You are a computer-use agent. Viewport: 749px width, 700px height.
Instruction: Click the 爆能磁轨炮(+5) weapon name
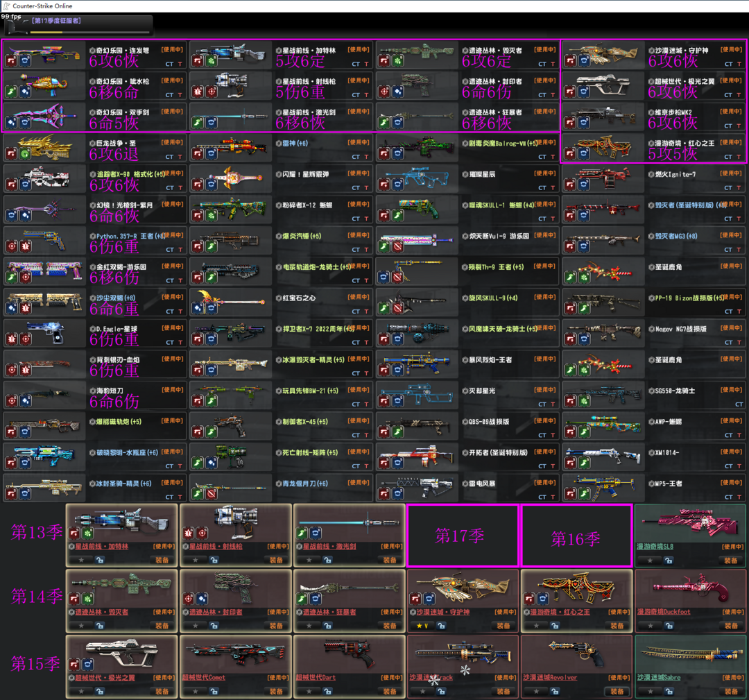pyautogui.click(x=119, y=422)
